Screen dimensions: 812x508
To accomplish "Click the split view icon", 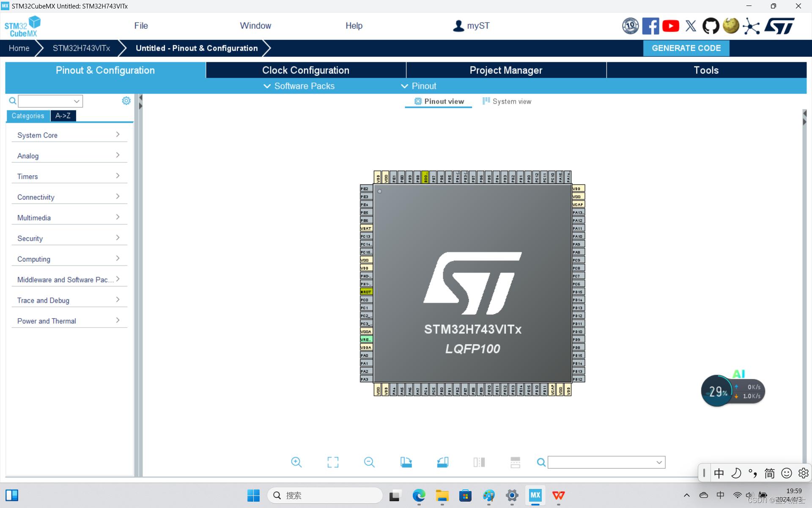I will click(x=479, y=462).
